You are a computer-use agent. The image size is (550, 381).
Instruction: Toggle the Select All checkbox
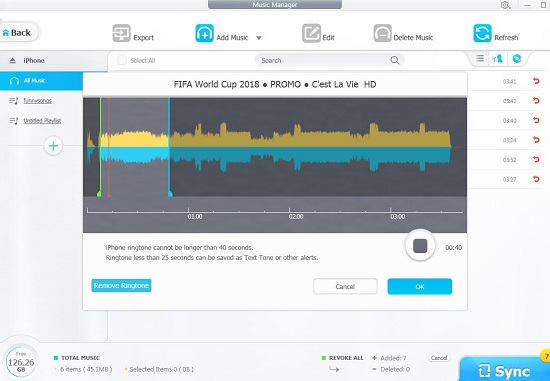pos(122,60)
